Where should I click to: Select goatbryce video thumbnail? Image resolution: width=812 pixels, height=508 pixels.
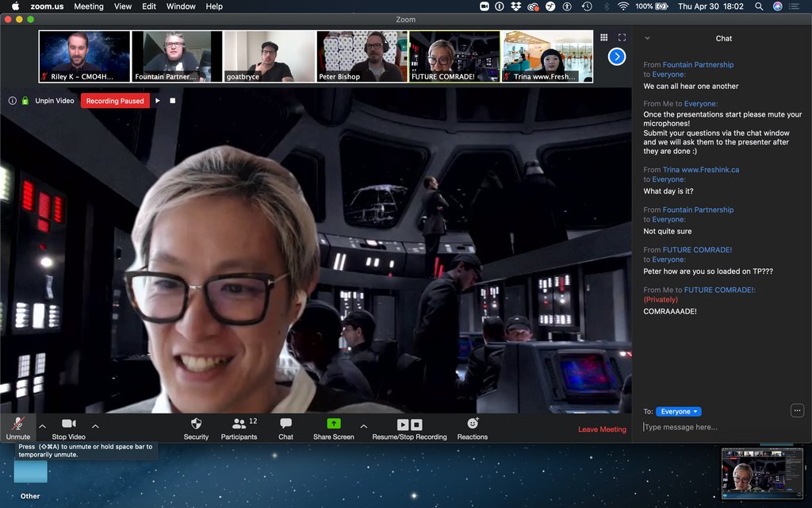[x=270, y=56]
